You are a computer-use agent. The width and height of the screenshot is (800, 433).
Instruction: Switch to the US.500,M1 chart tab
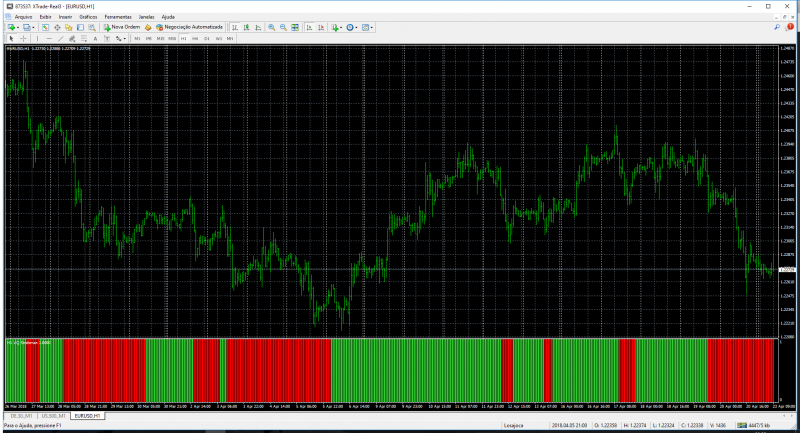point(54,416)
